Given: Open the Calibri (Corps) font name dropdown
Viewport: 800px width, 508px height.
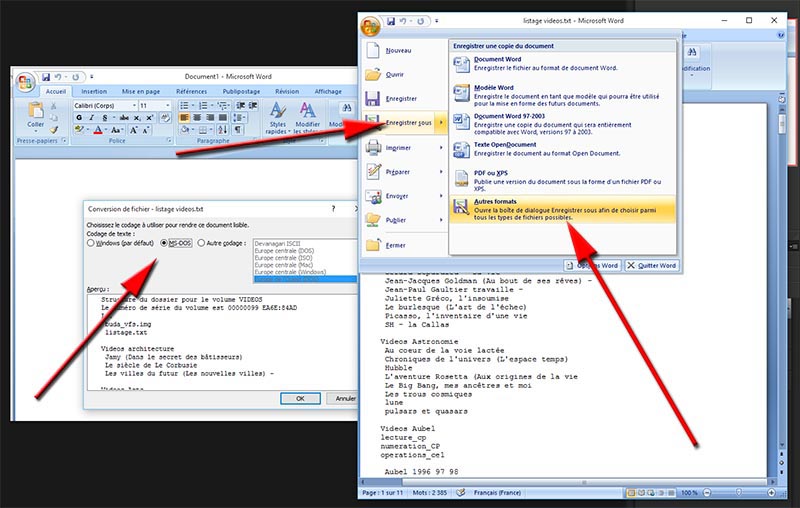Looking at the screenshot, I should point(135,106).
